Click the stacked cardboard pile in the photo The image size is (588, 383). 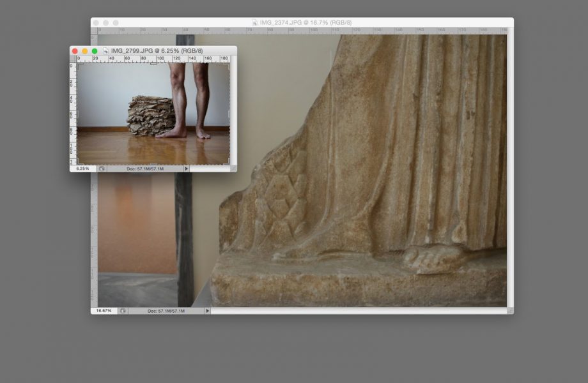(x=150, y=115)
